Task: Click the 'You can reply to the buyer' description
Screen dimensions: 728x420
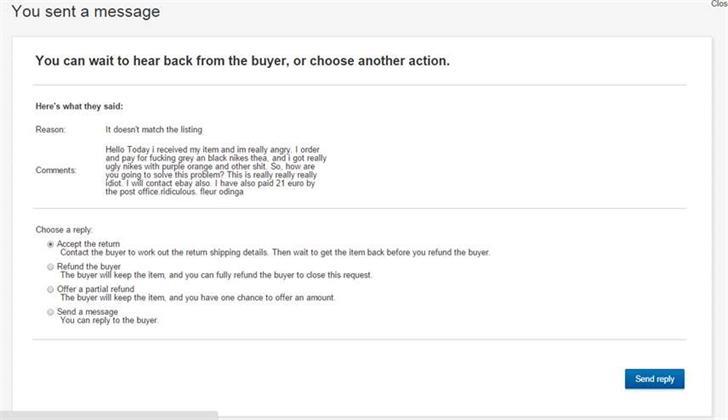Action: point(109,320)
